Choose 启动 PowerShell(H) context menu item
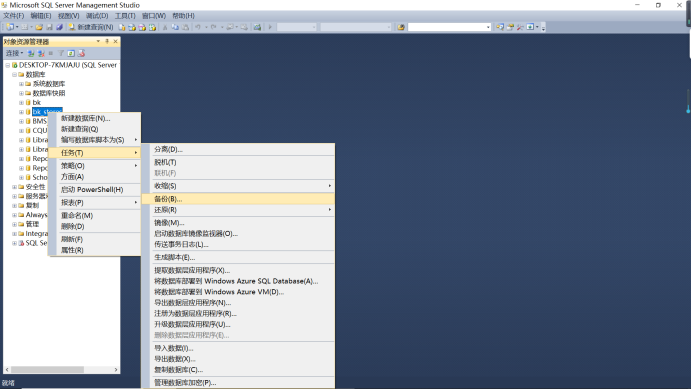This screenshot has width=692, height=389. point(94,190)
